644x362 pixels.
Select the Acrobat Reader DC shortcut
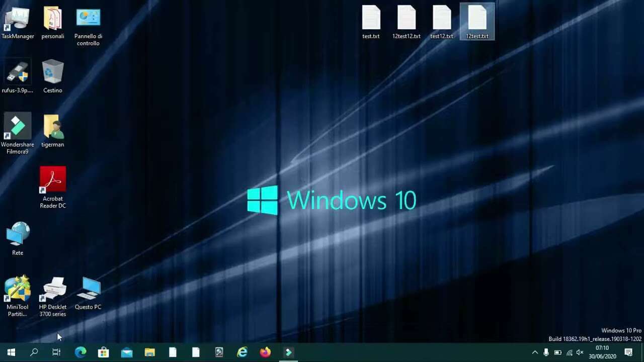[53, 188]
